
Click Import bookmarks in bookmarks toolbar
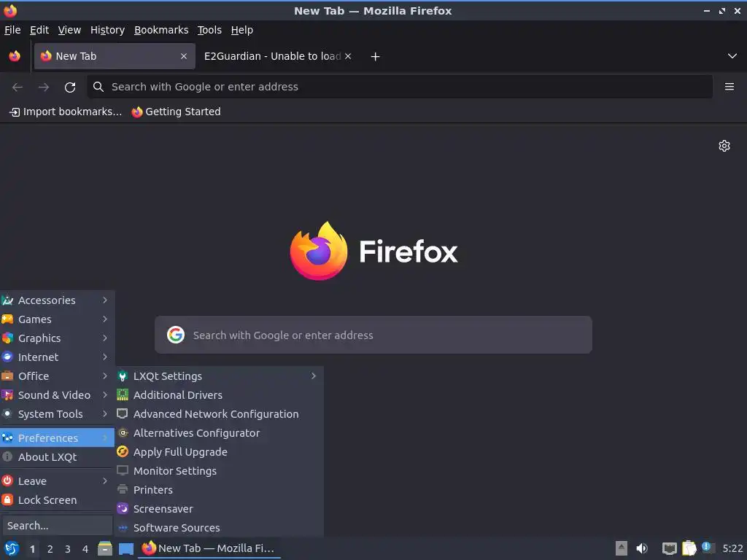(66, 112)
